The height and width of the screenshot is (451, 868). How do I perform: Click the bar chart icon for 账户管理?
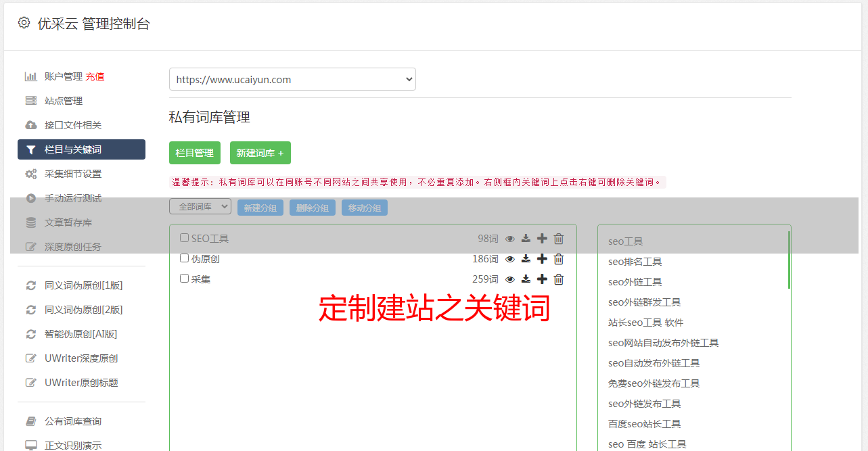point(31,76)
